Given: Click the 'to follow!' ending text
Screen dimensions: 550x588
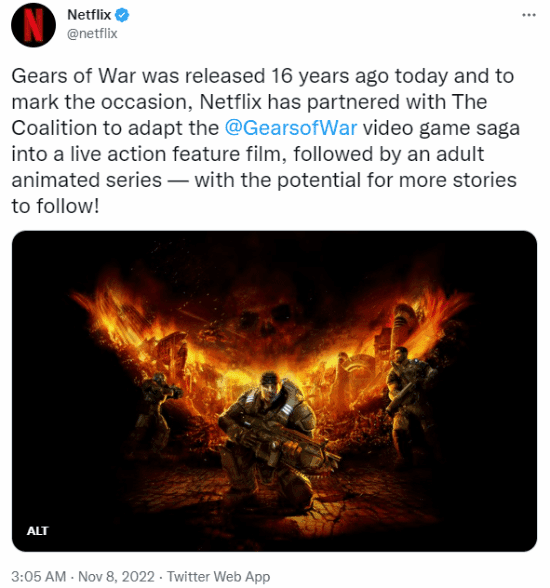Looking at the screenshot, I should [x=55, y=206].
